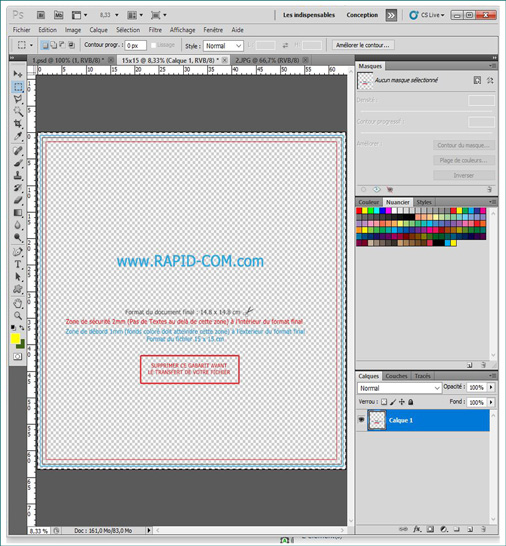Open the Style dropdown in options bar

click(x=223, y=46)
